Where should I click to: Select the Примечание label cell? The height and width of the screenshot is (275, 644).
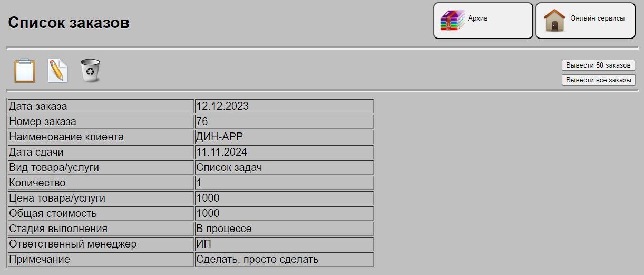point(101,259)
